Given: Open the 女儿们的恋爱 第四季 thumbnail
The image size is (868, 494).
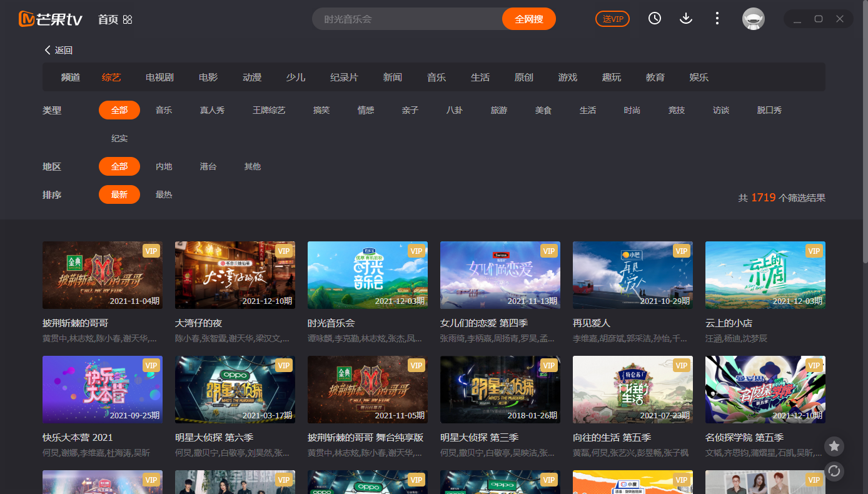Looking at the screenshot, I should pos(500,275).
